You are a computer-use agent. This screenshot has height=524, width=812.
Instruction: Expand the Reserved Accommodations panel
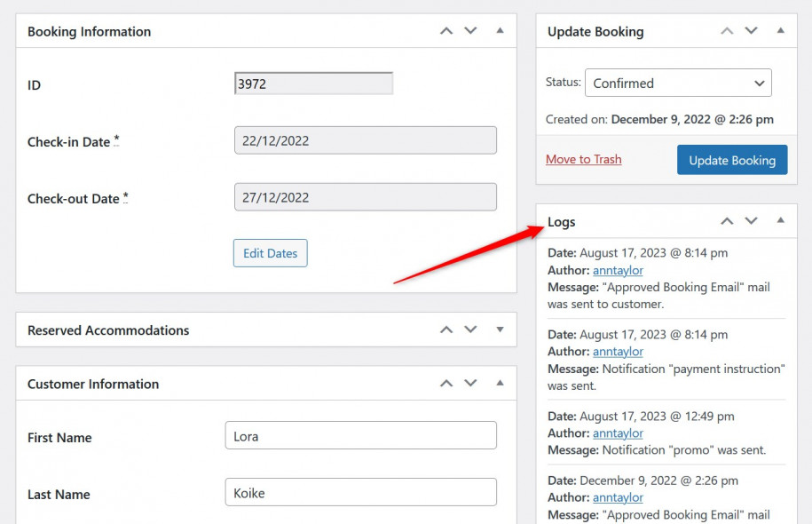[x=500, y=329]
